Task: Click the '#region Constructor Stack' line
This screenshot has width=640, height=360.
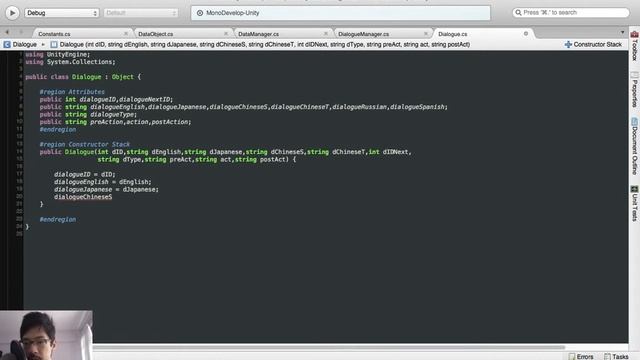Action: click(x=84, y=144)
